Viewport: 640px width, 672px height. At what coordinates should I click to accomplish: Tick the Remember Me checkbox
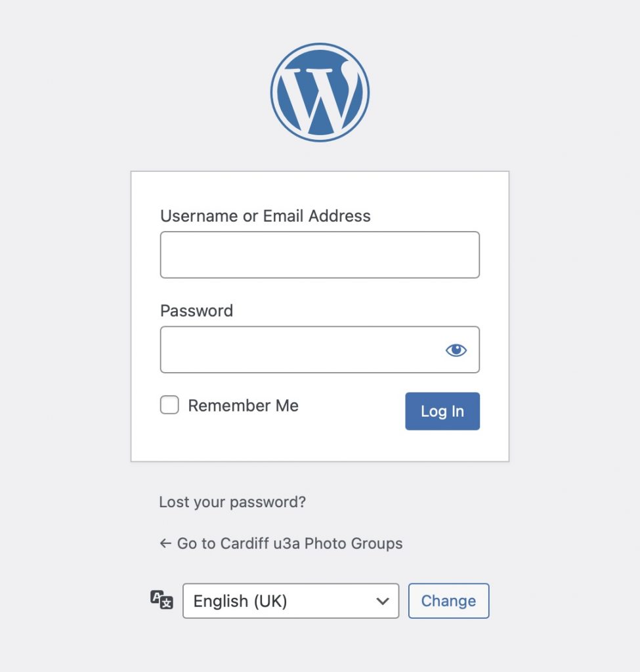169,404
